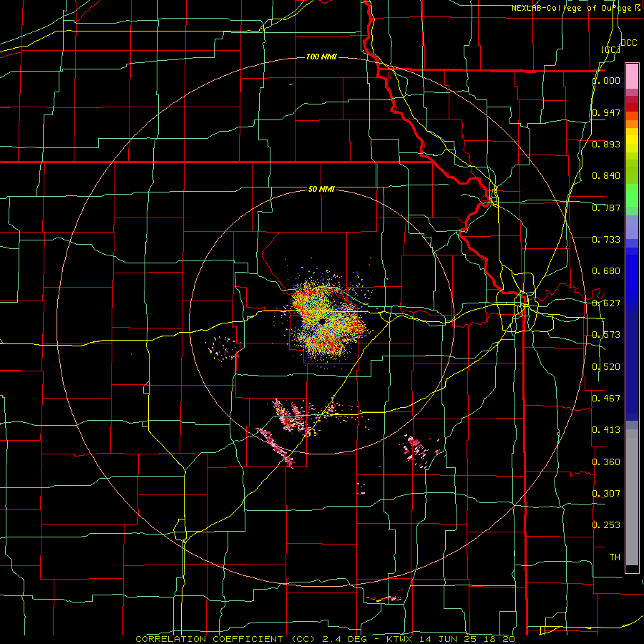
Task: Click the 0.733 color scale value
Action: [x=606, y=240]
